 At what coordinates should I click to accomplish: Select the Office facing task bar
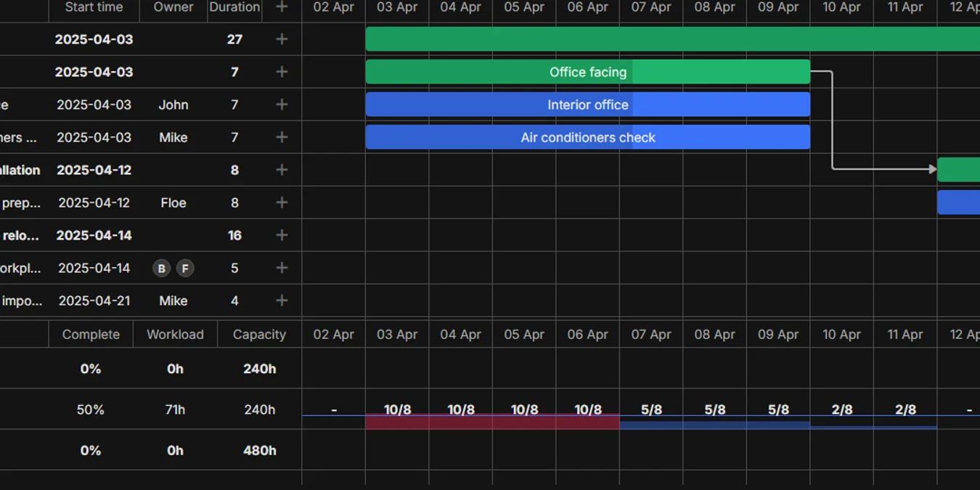588,72
